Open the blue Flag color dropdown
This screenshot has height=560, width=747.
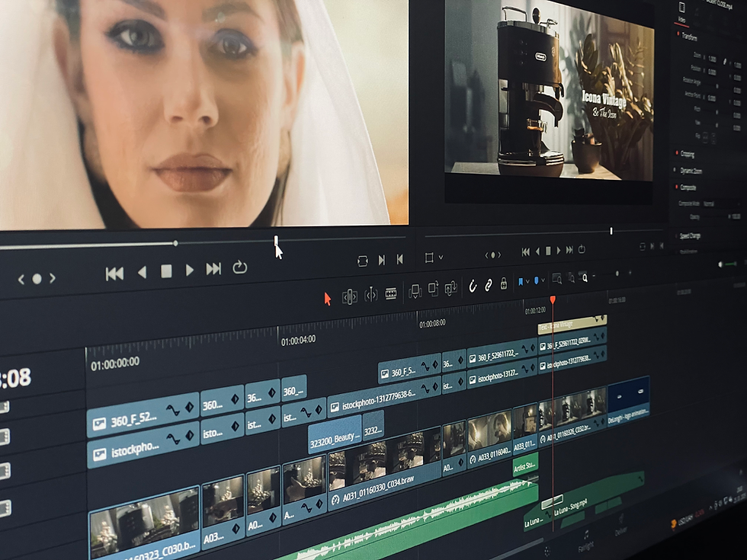[x=524, y=282]
